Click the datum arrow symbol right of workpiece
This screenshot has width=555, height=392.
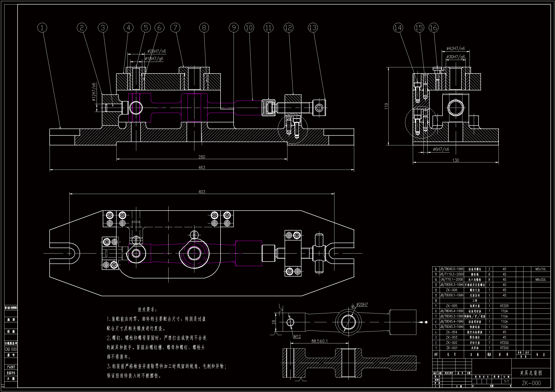click(423, 322)
